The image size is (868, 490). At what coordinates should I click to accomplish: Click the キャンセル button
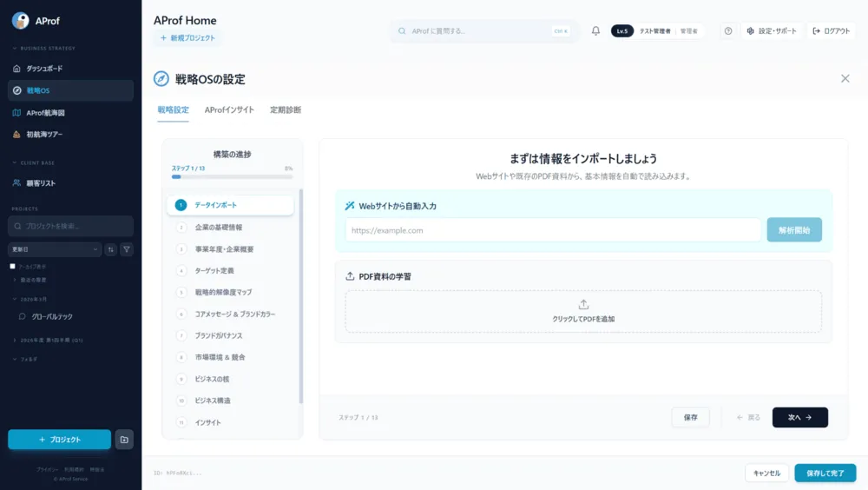766,473
